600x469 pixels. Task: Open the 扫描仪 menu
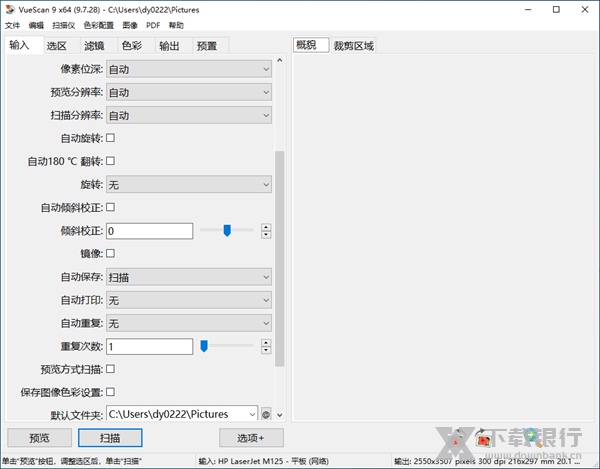point(64,24)
